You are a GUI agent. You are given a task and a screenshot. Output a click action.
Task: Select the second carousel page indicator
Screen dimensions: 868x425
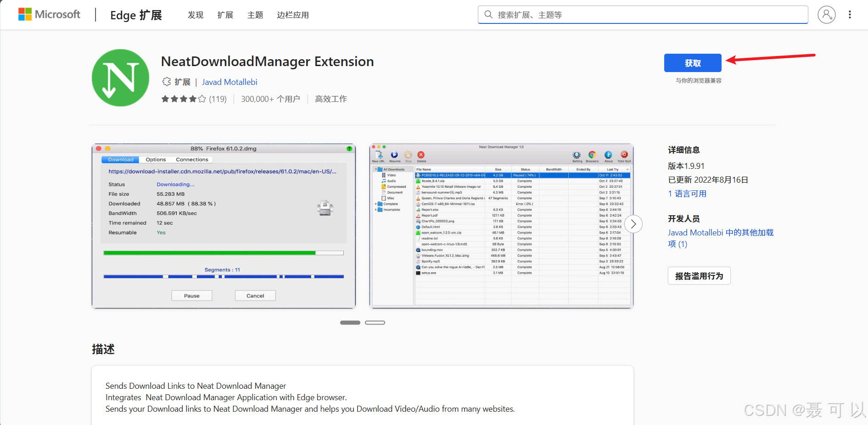[375, 323]
